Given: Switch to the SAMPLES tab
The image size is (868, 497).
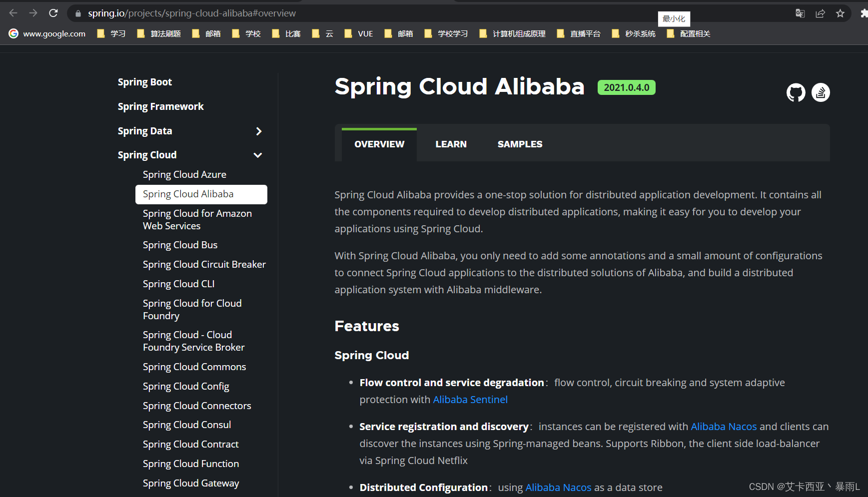Looking at the screenshot, I should tap(520, 144).
